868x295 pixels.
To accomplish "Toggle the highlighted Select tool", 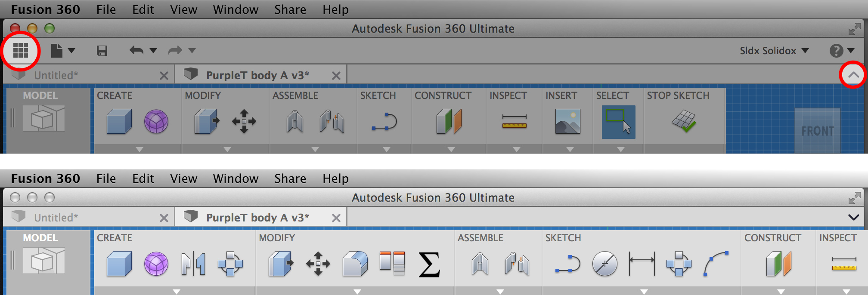I will pos(618,122).
